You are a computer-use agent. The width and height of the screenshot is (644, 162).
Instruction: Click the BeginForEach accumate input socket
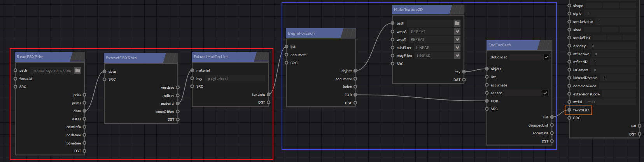tap(287, 55)
